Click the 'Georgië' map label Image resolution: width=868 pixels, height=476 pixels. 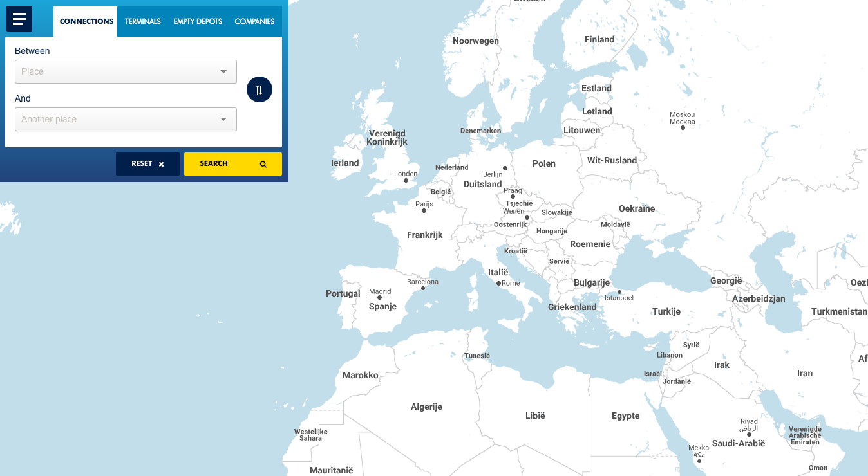[726, 281]
